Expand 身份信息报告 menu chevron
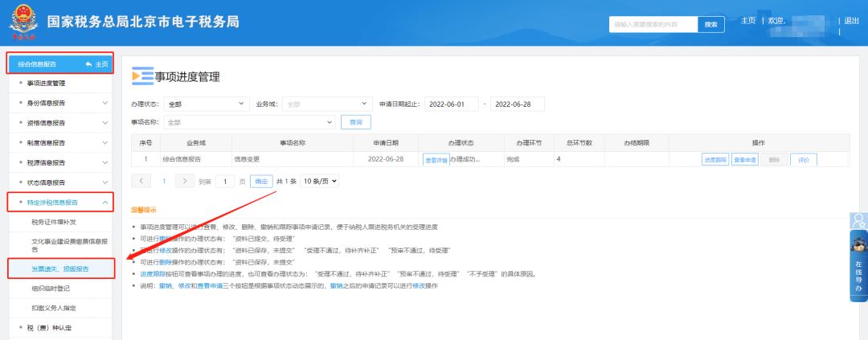This screenshot has width=868, height=340. click(105, 103)
